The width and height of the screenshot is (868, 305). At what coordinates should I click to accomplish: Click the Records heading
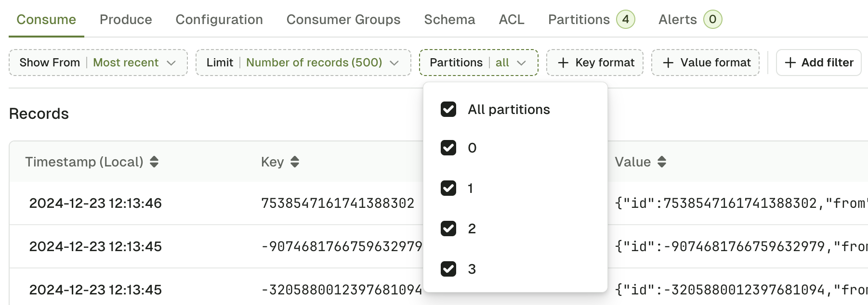point(39,114)
